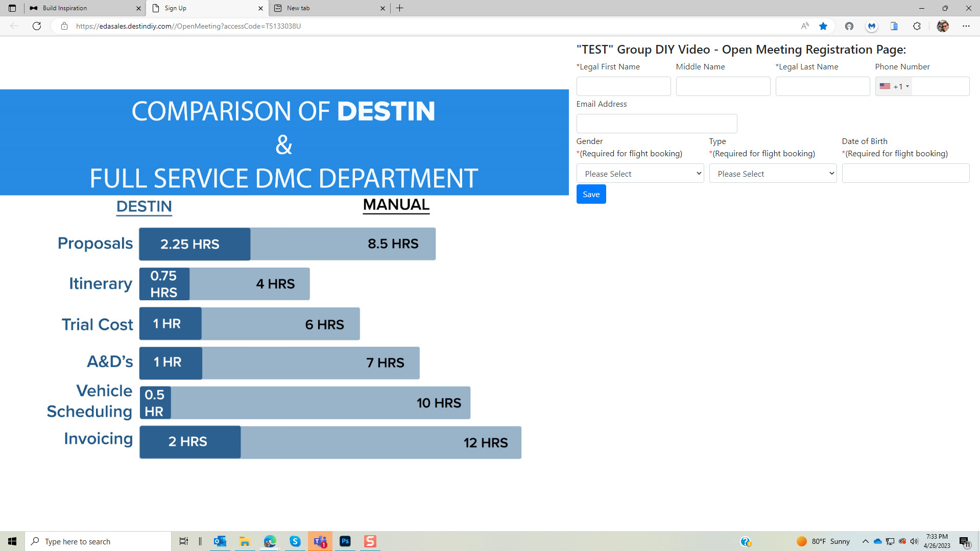Click the blue Favorites star icon
This screenshot has width=980, height=551.
[823, 26]
